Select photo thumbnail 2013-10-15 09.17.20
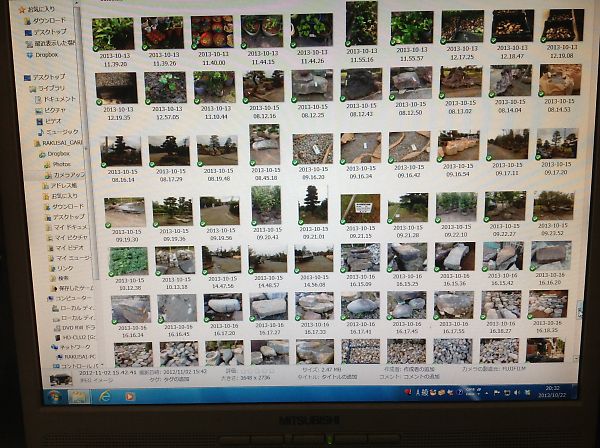600x448 pixels. click(x=556, y=145)
